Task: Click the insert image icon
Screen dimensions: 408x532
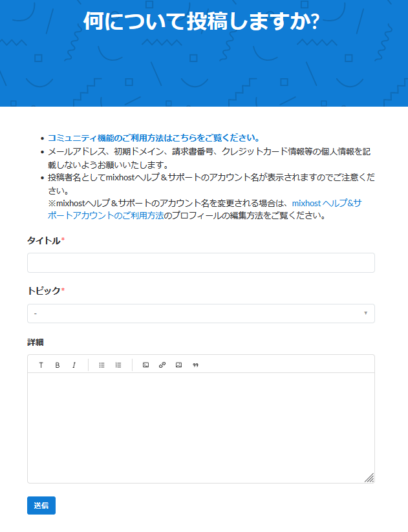Action: [x=178, y=365]
